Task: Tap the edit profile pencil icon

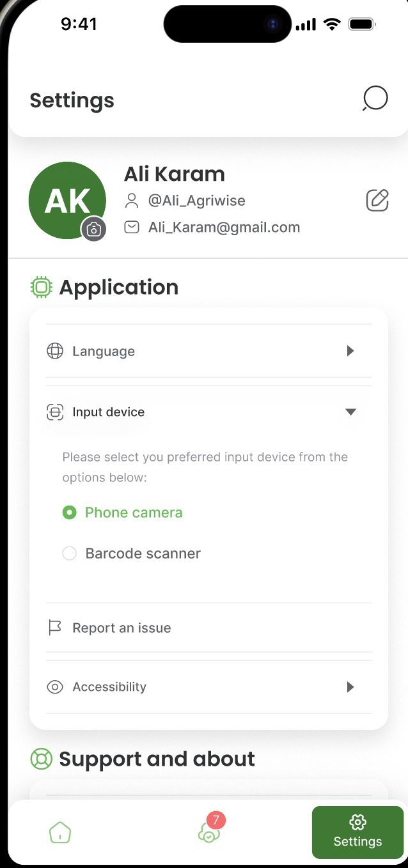Action: point(377,200)
